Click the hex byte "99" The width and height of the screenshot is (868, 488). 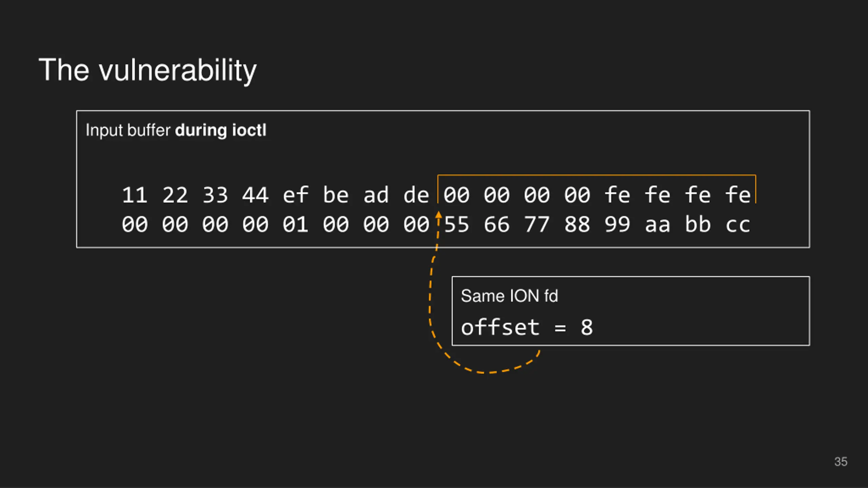pyautogui.click(x=617, y=224)
